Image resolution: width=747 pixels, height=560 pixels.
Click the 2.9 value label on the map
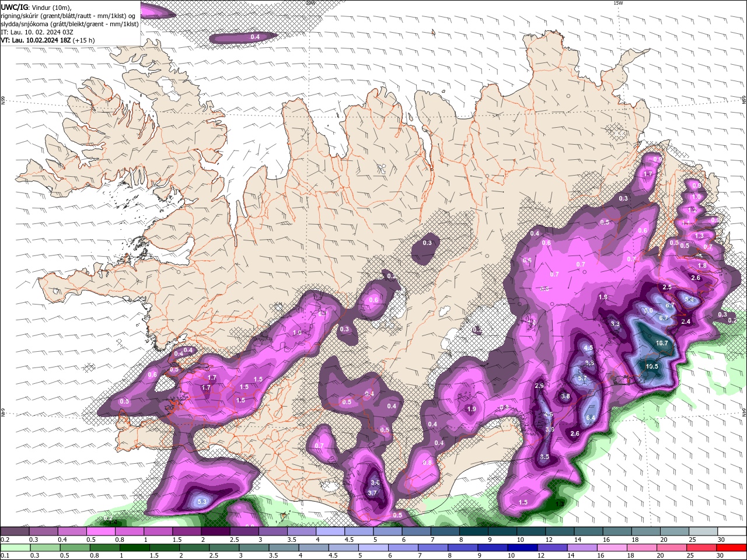click(x=539, y=386)
